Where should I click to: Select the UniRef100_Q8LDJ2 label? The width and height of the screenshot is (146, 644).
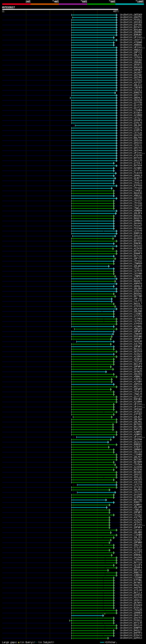131,85
